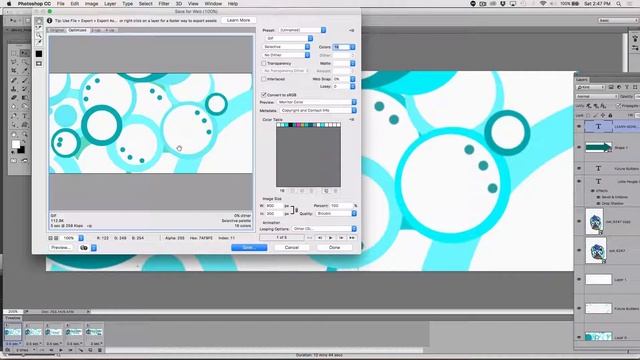Select the Hand tool in Save for Web
The height and width of the screenshot is (360, 640).
(39, 20)
